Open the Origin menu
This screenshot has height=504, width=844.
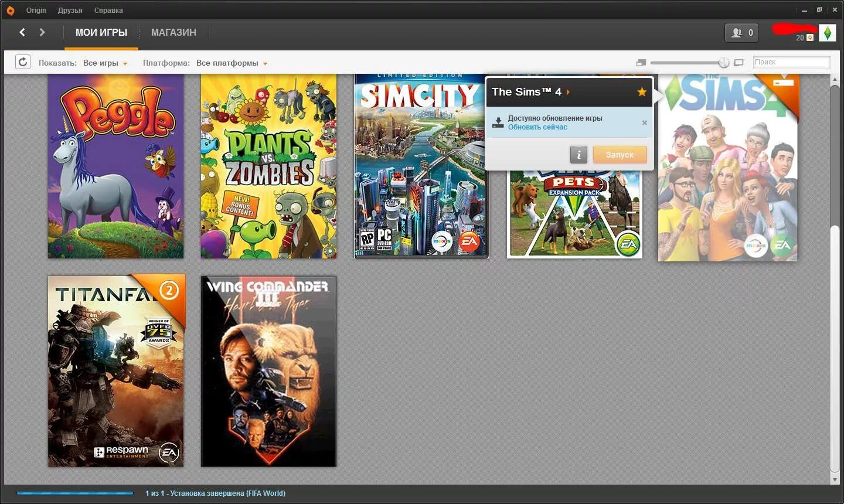36,11
